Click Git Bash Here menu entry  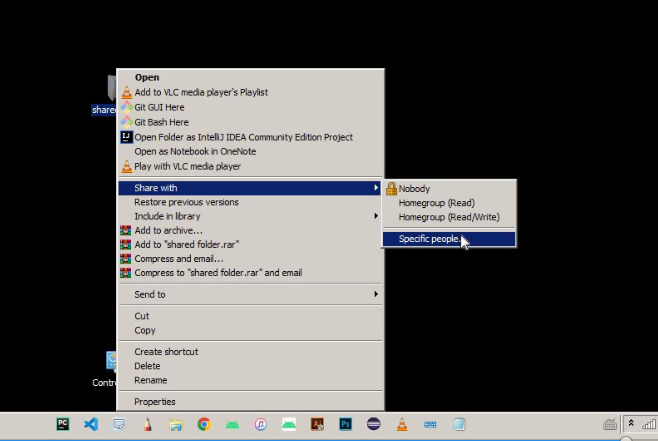click(x=161, y=122)
